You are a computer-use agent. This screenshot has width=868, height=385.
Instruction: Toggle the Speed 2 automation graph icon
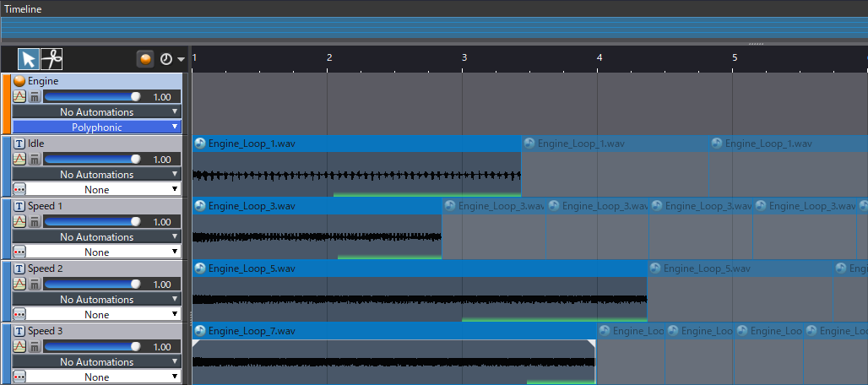click(x=19, y=285)
